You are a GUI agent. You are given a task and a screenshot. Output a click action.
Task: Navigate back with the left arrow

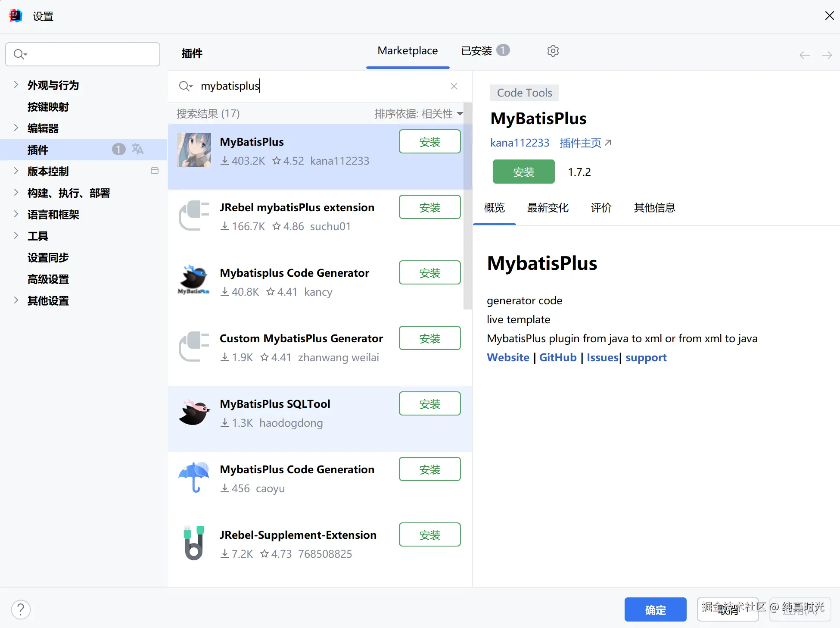click(804, 55)
